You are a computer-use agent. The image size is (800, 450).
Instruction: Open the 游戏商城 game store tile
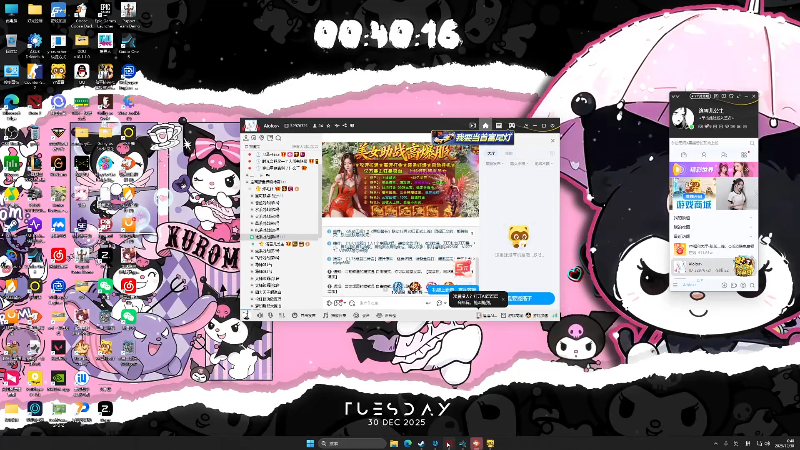coord(693,194)
